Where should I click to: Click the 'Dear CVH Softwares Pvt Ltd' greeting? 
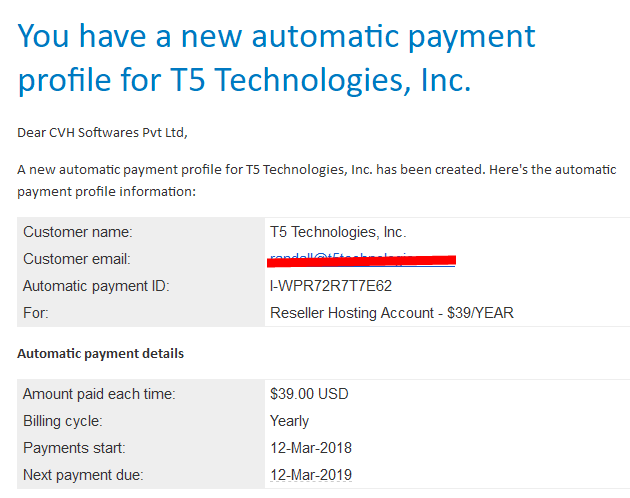pyautogui.click(x=102, y=133)
